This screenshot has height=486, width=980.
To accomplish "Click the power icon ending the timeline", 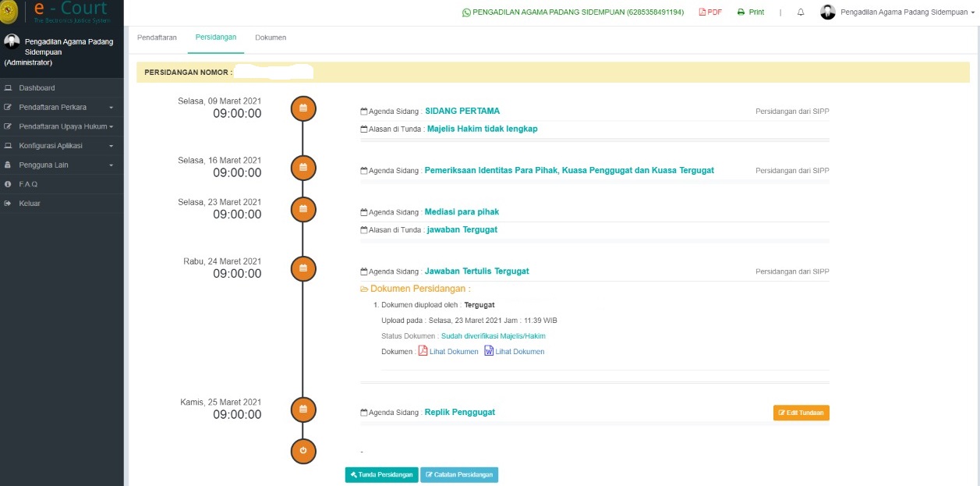I will click(x=303, y=450).
